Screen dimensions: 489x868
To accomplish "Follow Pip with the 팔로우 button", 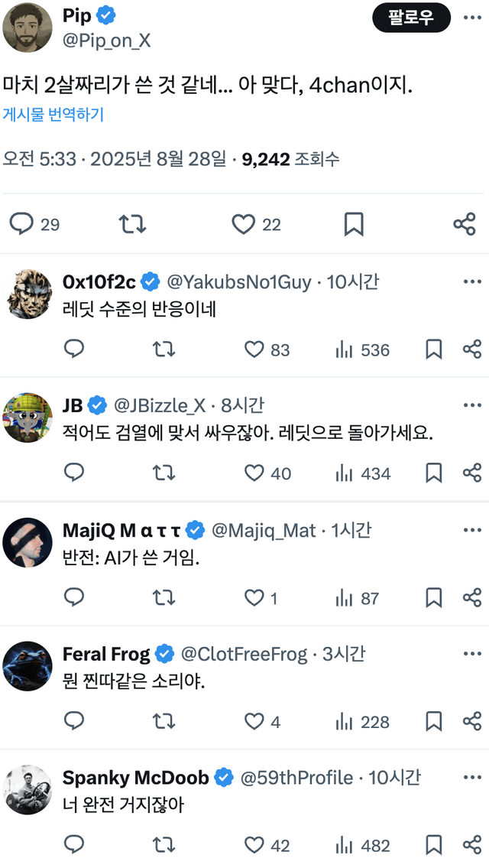I will tap(411, 18).
